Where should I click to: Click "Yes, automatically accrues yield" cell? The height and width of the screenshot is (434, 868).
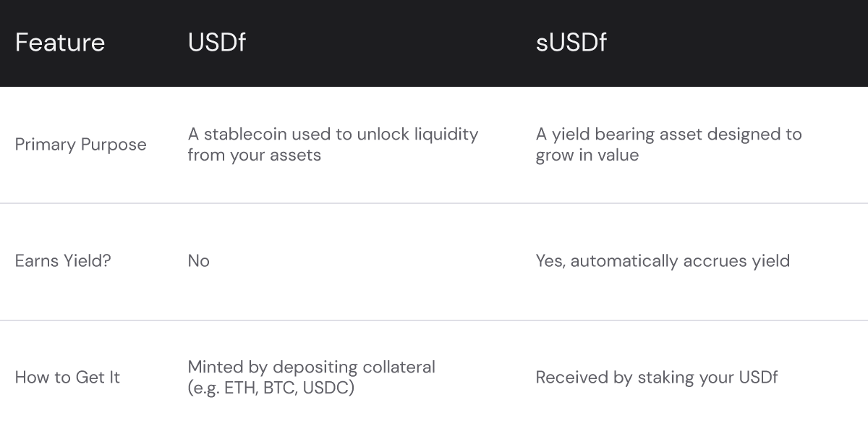(662, 260)
